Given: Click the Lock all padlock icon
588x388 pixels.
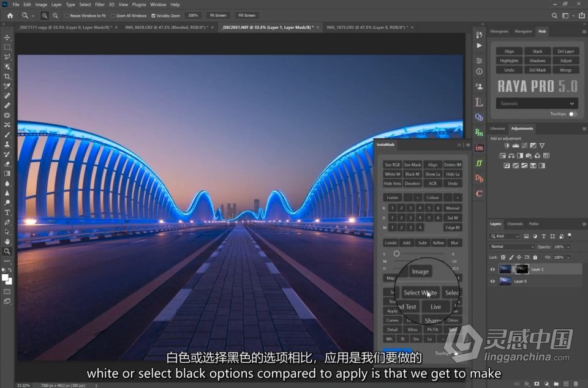Looking at the screenshot, I should click(x=535, y=257).
